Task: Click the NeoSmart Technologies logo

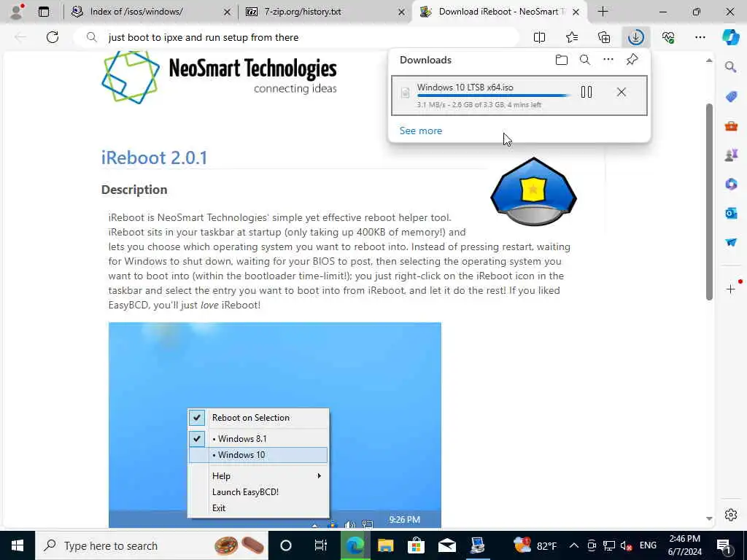Action: click(x=219, y=77)
